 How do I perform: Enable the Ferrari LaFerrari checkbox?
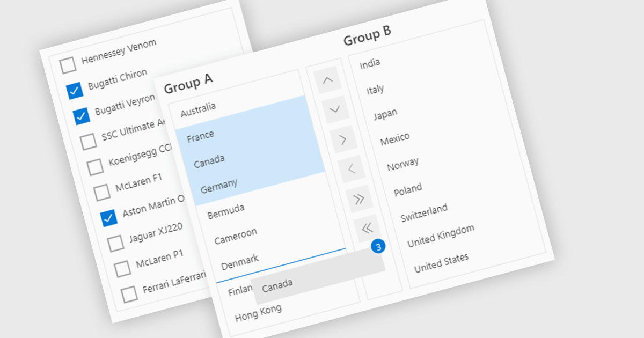pos(129,294)
